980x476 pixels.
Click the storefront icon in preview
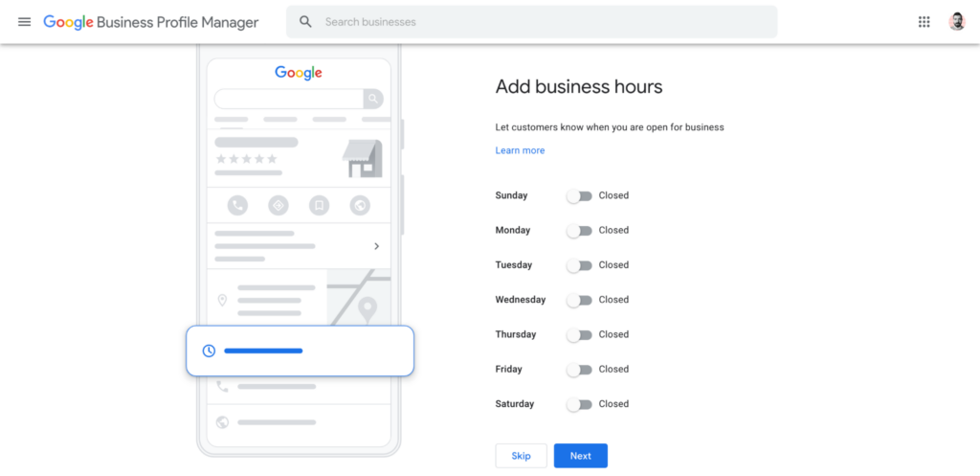[x=363, y=159]
